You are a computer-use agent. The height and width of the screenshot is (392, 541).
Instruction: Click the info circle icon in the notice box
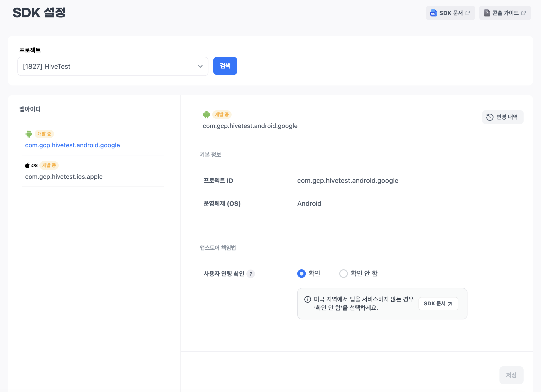coord(308,299)
